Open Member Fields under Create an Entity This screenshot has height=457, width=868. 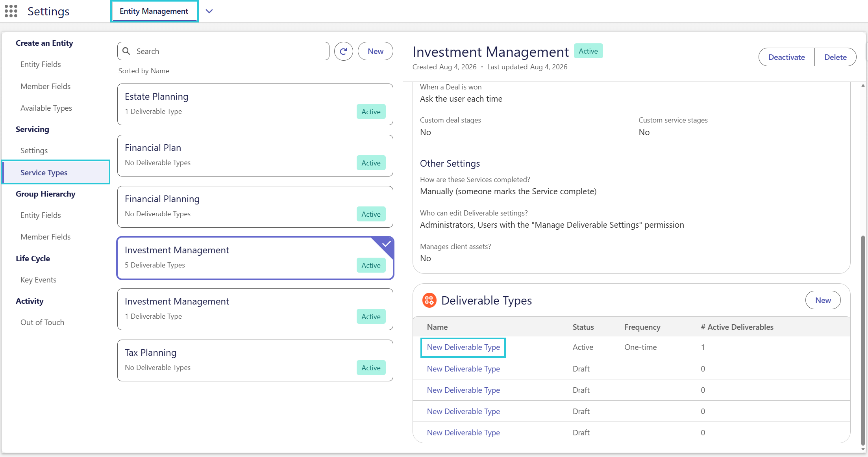[x=45, y=86]
